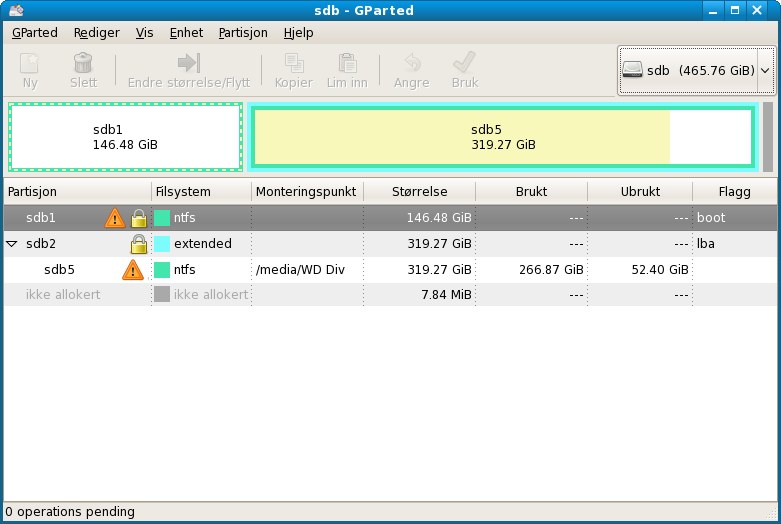Click the 7.84 MiB size value

pyautogui.click(x=446, y=295)
